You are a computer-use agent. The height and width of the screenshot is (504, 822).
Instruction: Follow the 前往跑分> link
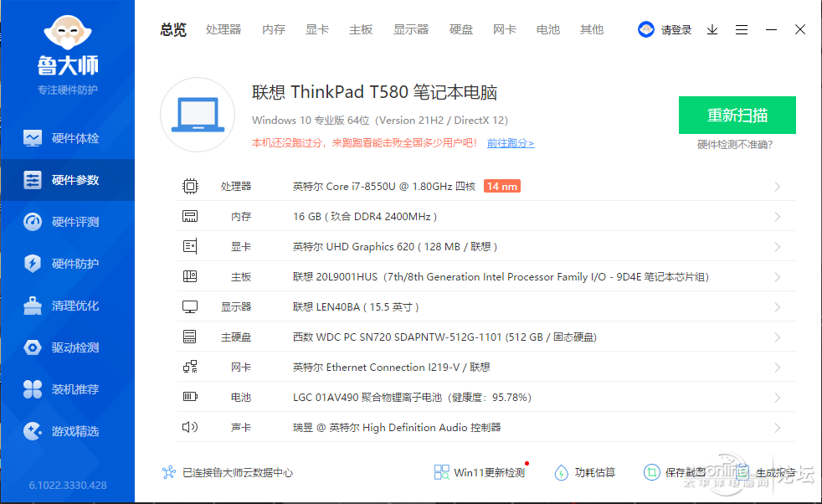tap(511, 143)
